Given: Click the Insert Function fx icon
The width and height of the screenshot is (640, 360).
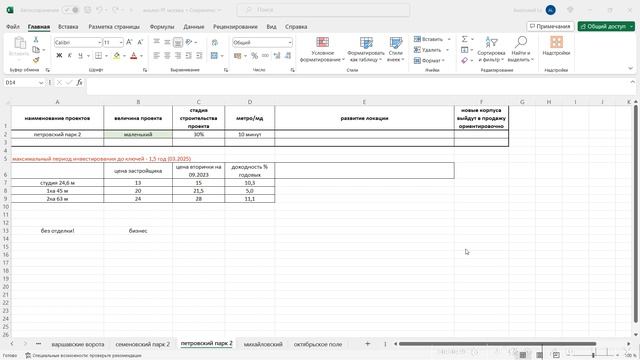Looking at the screenshot, I should (x=79, y=82).
